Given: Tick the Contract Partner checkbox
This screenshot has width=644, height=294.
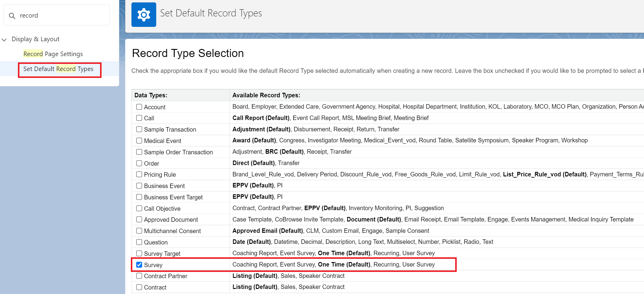Looking at the screenshot, I should click(139, 276).
